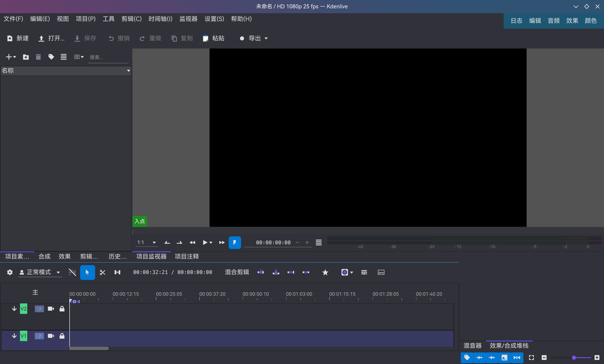The image size is (604, 364).
Task: Click the create folder icon in the project bin
Action: click(26, 57)
